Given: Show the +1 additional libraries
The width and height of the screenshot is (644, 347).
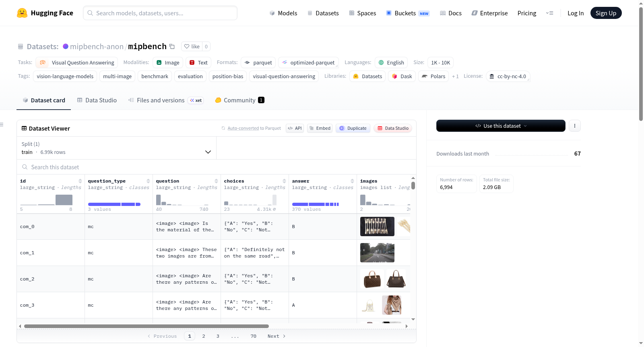Looking at the screenshot, I should tap(455, 76).
